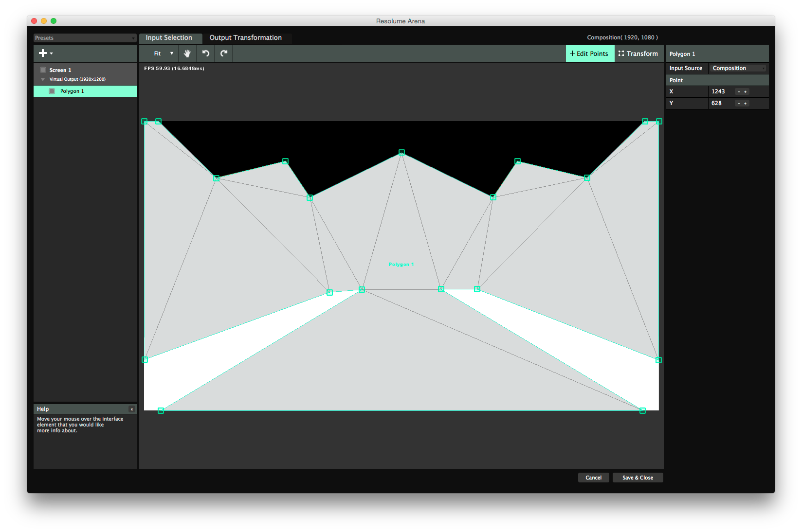Viewport: 802px width, 532px height.
Task: Open the Input Selection tab
Action: pyautogui.click(x=169, y=38)
